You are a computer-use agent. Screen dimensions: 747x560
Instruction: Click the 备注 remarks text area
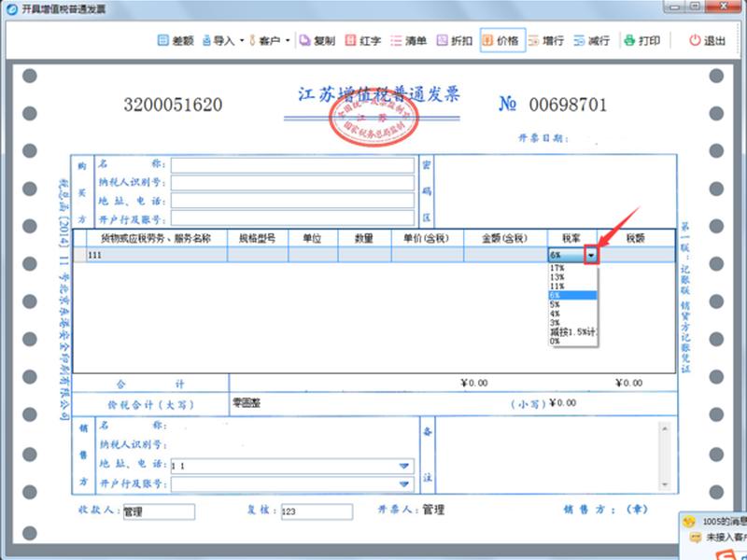pos(547,455)
